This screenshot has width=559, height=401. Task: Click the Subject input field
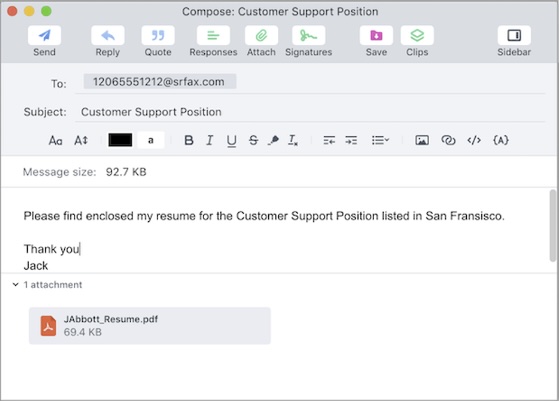[x=310, y=112]
